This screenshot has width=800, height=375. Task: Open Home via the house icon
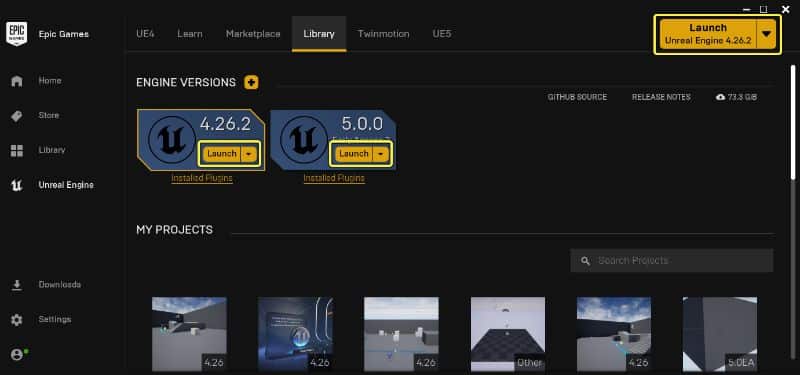[x=17, y=81]
